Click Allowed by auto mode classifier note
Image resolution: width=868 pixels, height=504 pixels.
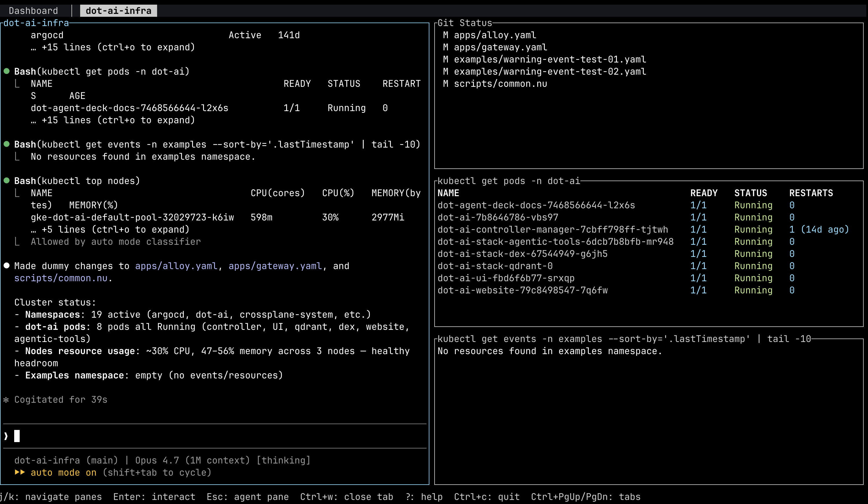tap(116, 242)
